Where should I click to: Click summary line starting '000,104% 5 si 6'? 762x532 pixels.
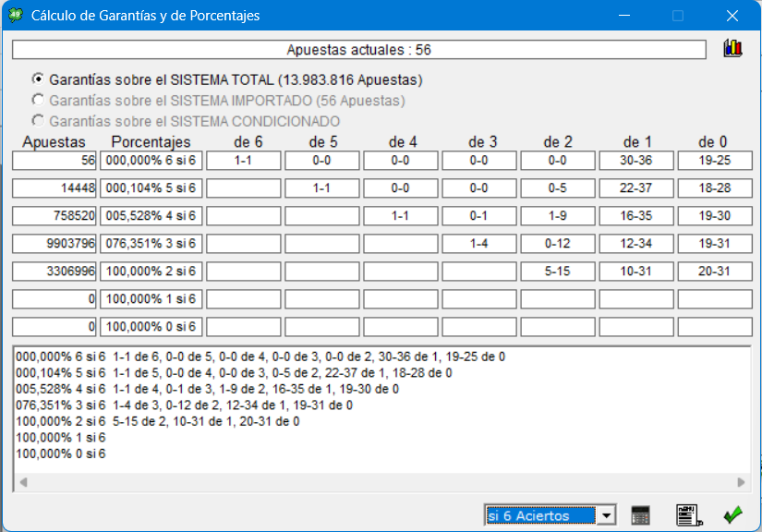tap(234, 372)
